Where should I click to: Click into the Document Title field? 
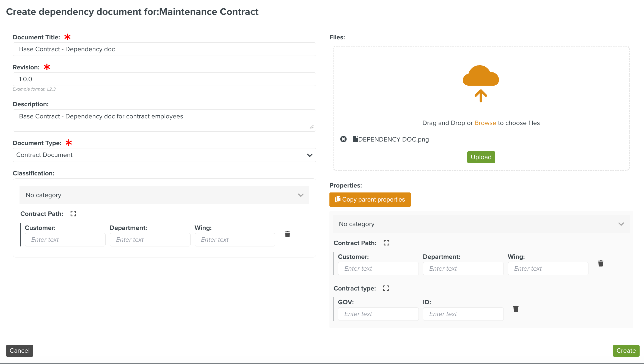tap(164, 49)
